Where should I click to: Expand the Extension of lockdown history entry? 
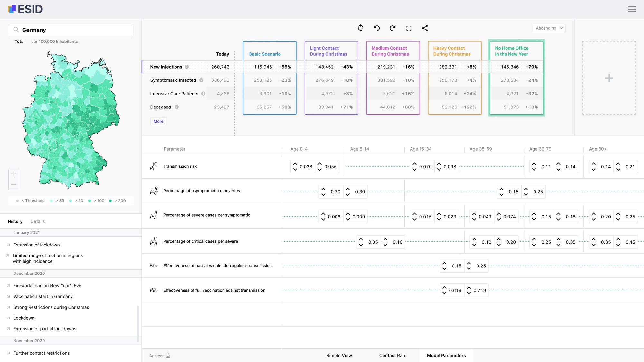(36, 245)
